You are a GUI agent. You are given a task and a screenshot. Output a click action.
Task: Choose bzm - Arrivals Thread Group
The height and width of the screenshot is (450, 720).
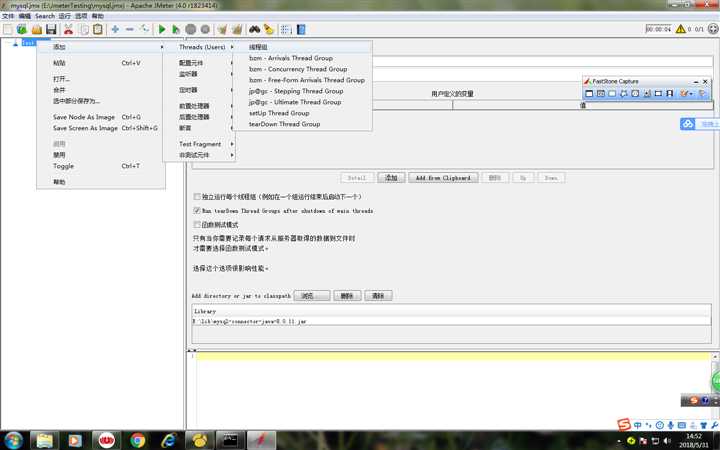pos(303,58)
